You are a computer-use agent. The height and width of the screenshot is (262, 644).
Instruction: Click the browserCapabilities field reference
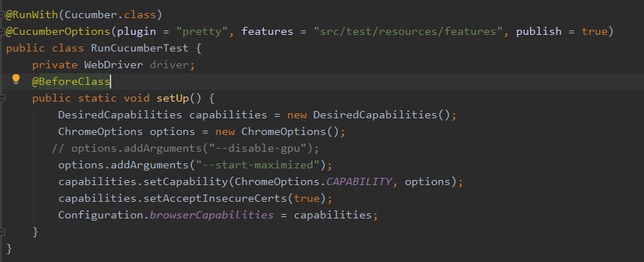211,215
